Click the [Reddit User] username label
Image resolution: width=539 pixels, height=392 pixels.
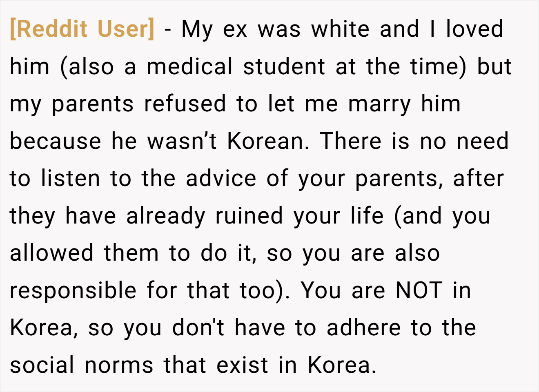(x=82, y=29)
